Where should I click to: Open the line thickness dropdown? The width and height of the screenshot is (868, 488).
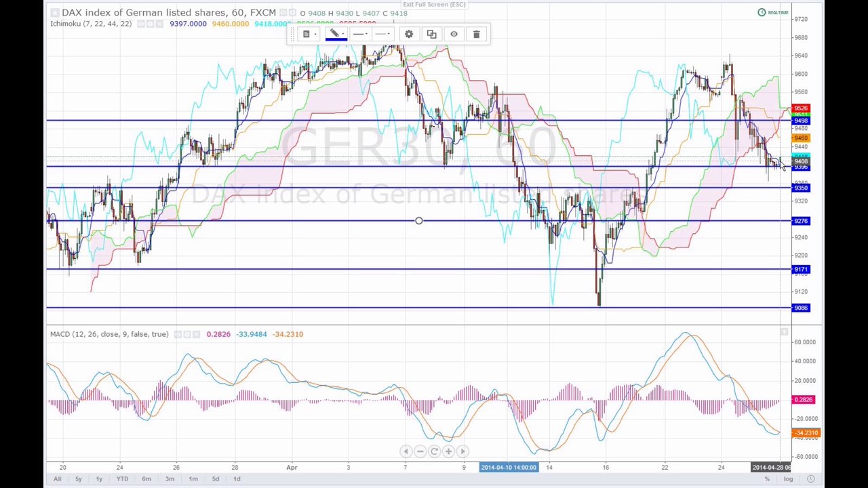point(360,34)
